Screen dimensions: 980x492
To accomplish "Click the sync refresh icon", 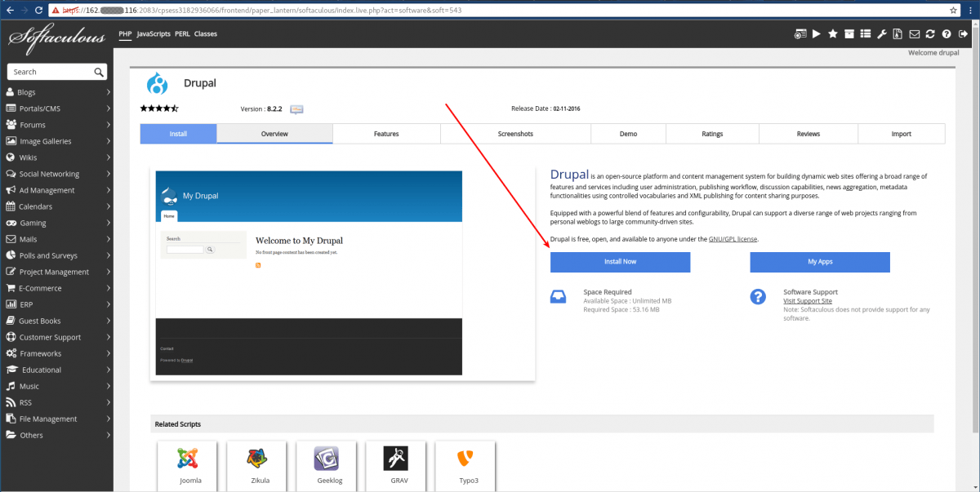I will pos(931,33).
